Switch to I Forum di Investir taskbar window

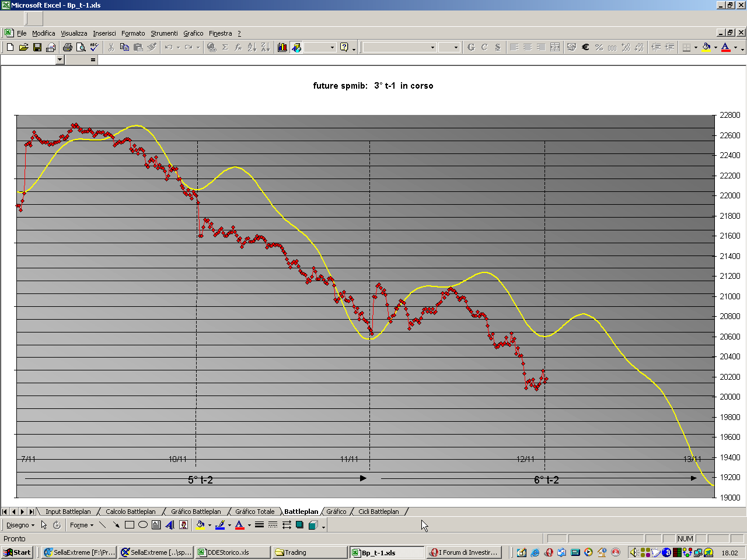(x=464, y=552)
